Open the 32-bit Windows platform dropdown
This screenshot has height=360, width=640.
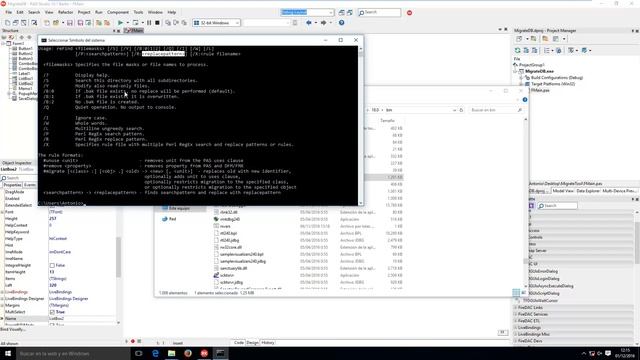tap(216, 23)
